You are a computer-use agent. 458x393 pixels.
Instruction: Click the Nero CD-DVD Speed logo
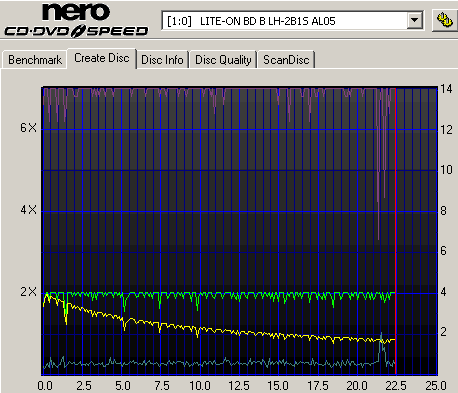[76, 19]
